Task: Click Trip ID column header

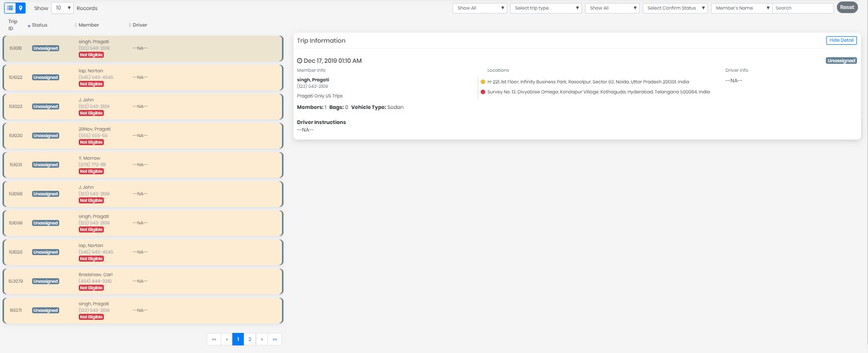Action: [x=13, y=25]
